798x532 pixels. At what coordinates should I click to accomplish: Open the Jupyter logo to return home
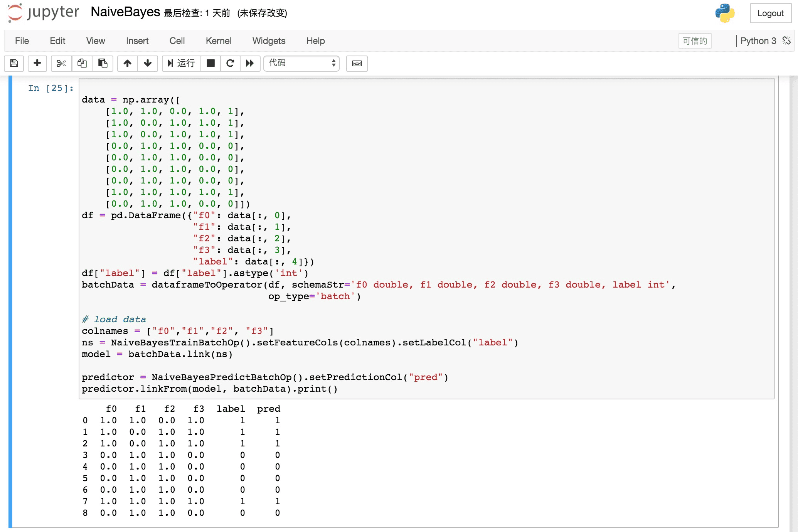point(42,13)
